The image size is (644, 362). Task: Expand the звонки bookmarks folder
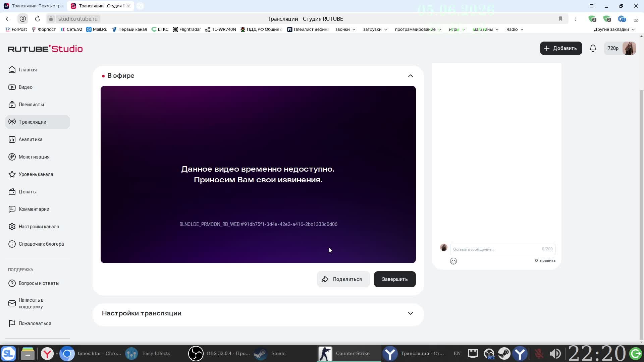pos(345,29)
